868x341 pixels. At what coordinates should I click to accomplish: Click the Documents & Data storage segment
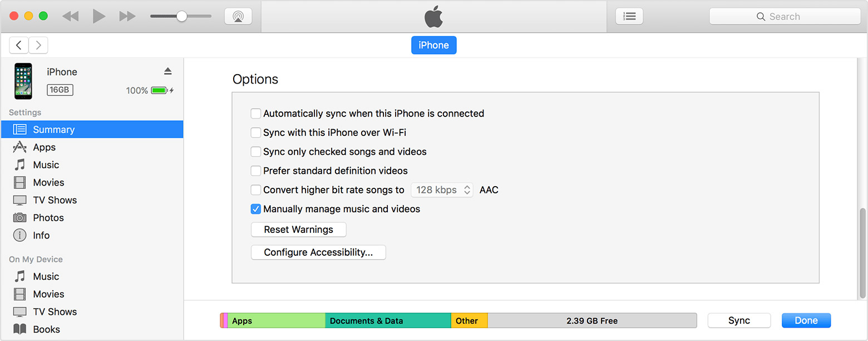point(388,320)
